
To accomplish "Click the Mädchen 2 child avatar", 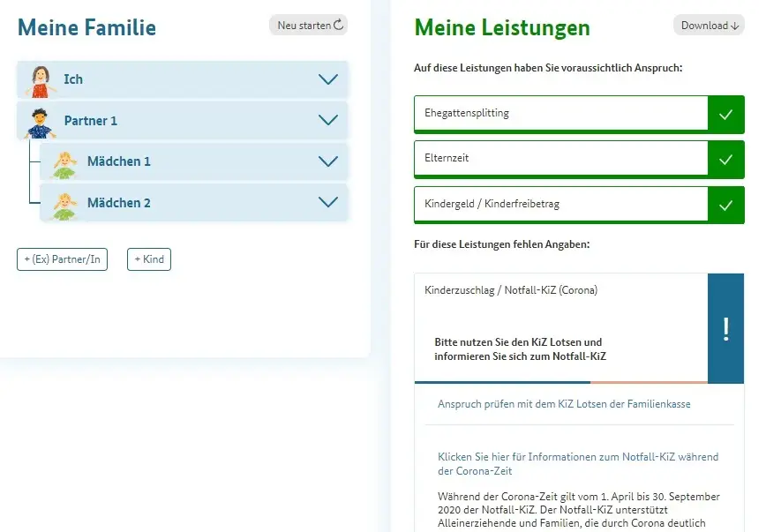I will (x=64, y=204).
